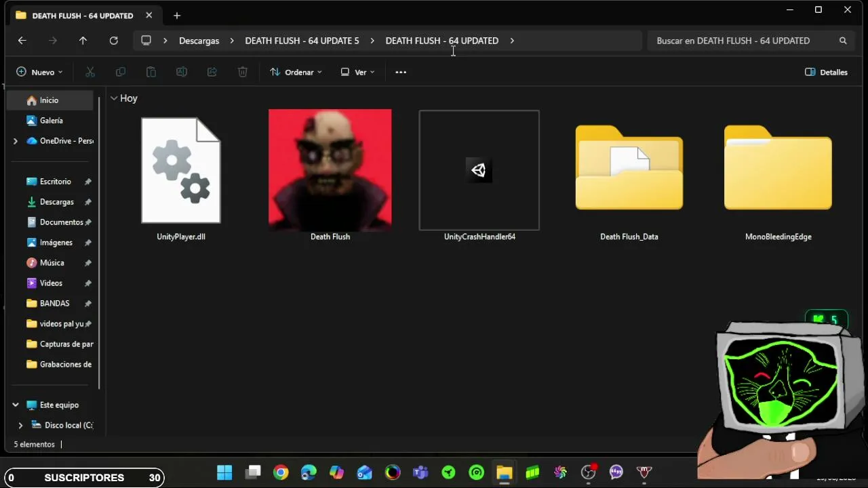
Task: Click the PC monitor icon in address bar
Action: (x=146, y=41)
